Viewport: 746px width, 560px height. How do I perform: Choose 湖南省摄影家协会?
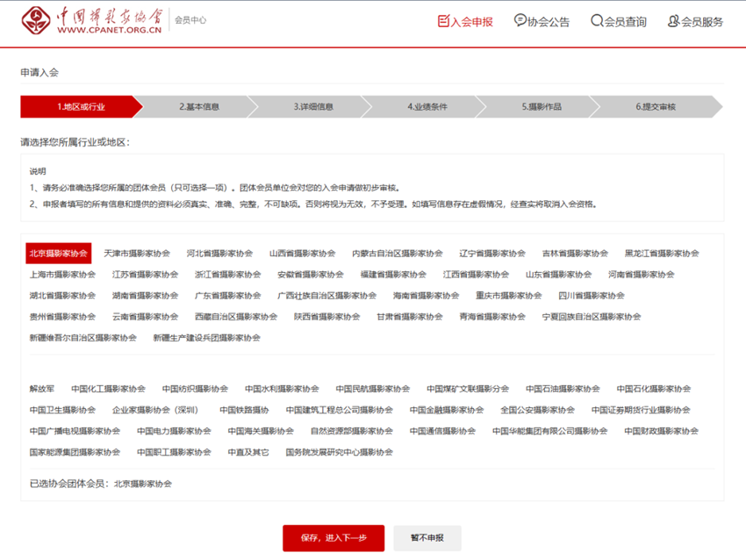pos(146,296)
